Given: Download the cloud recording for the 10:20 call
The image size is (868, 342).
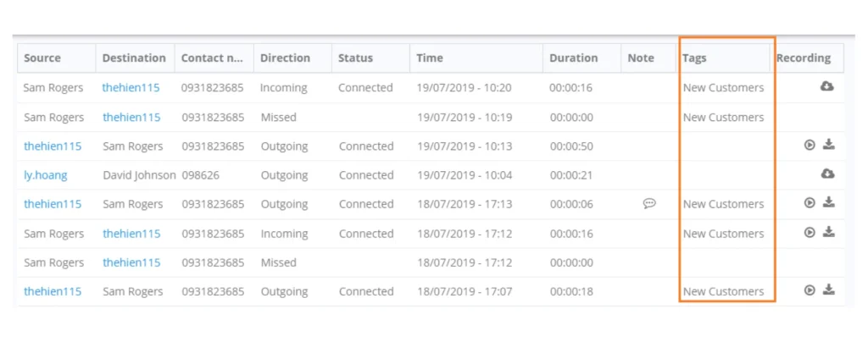Looking at the screenshot, I should coord(827,86).
